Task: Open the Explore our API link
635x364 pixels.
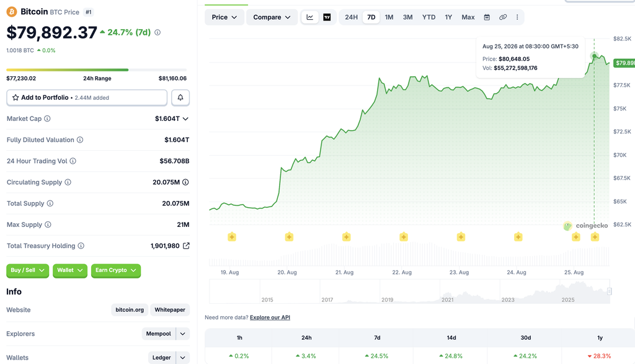Action: [x=270, y=317]
